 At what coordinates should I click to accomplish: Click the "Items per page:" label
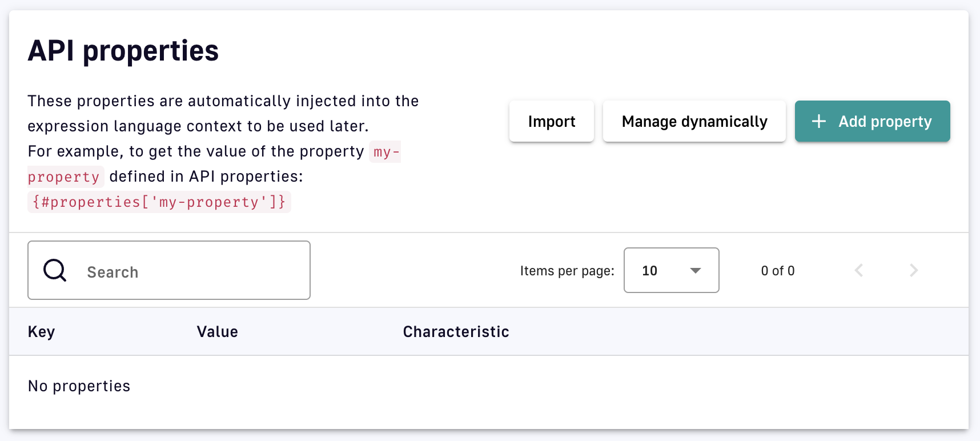pos(567,271)
